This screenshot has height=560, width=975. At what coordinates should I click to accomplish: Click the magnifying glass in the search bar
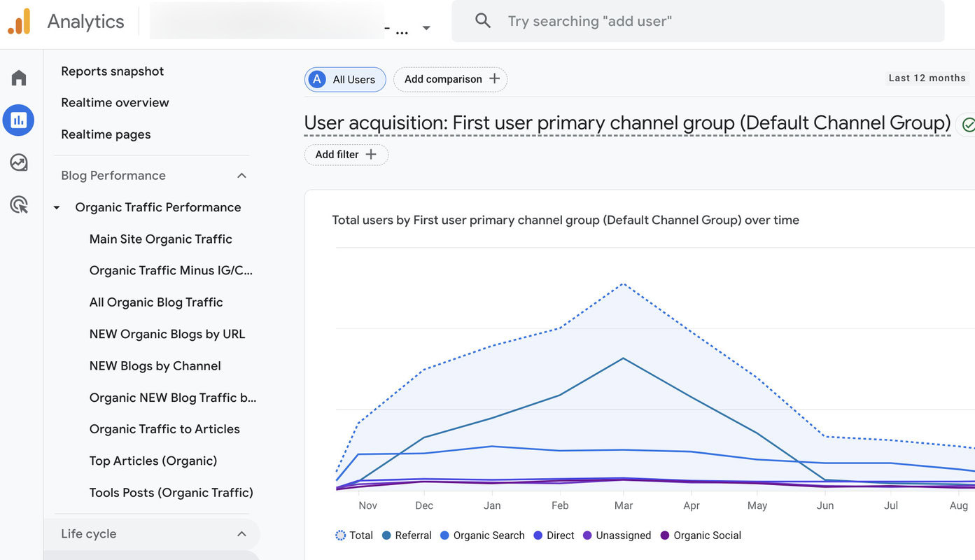[482, 20]
